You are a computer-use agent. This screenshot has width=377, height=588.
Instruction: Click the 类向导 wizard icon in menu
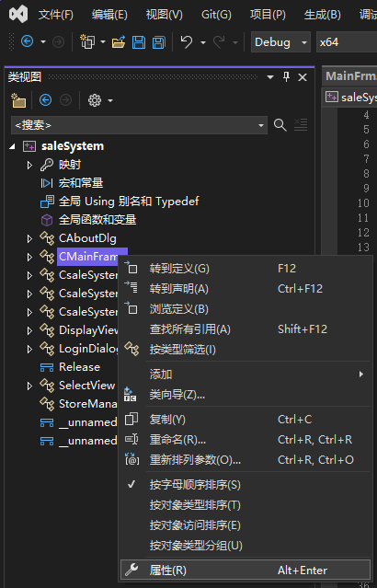130,395
